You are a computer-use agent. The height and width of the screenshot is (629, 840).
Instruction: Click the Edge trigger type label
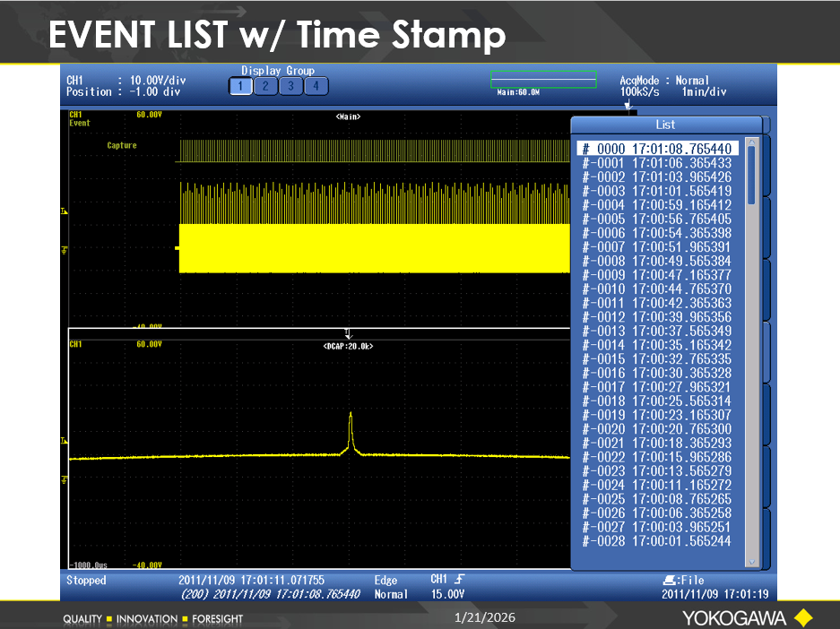(x=385, y=581)
